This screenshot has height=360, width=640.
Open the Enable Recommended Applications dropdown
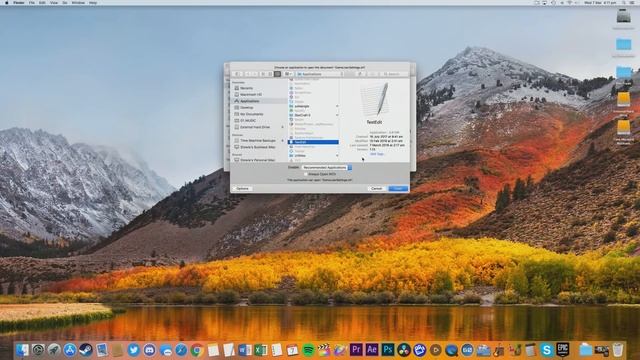(327, 167)
